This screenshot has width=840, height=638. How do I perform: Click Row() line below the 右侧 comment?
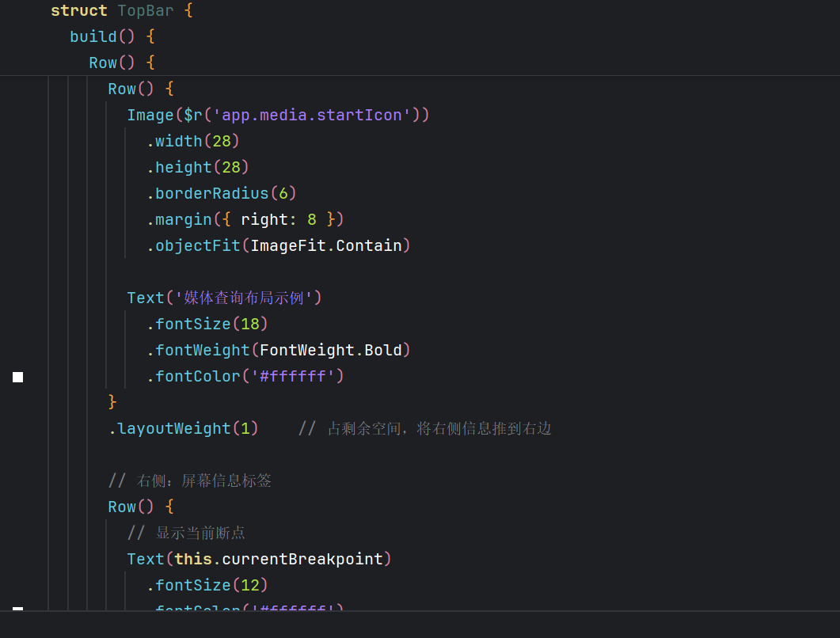point(141,507)
